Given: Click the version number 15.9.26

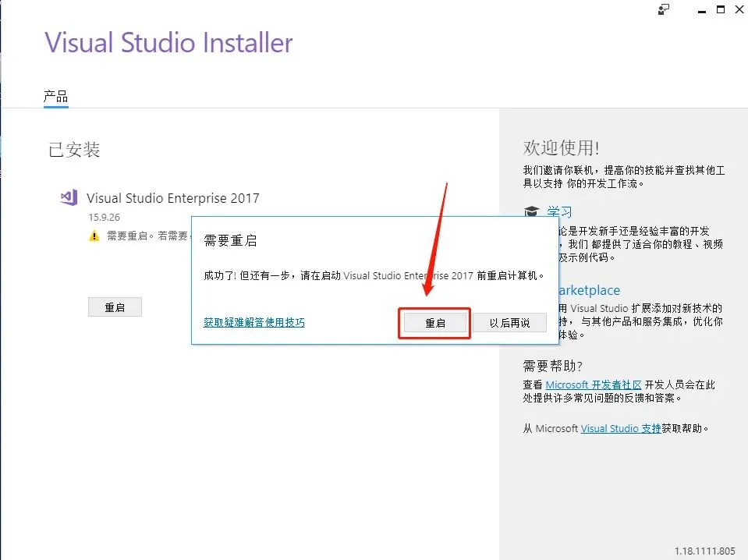Looking at the screenshot, I should click(104, 217).
